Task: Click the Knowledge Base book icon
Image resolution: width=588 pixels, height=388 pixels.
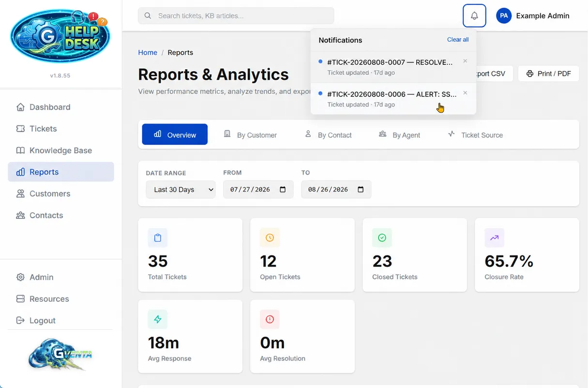Action: pyautogui.click(x=20, y=150)
